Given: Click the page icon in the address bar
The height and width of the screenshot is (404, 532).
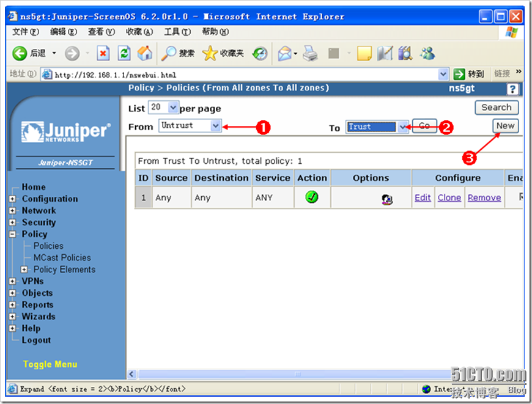Looking at the screenshot, I should tap(47, 75).
